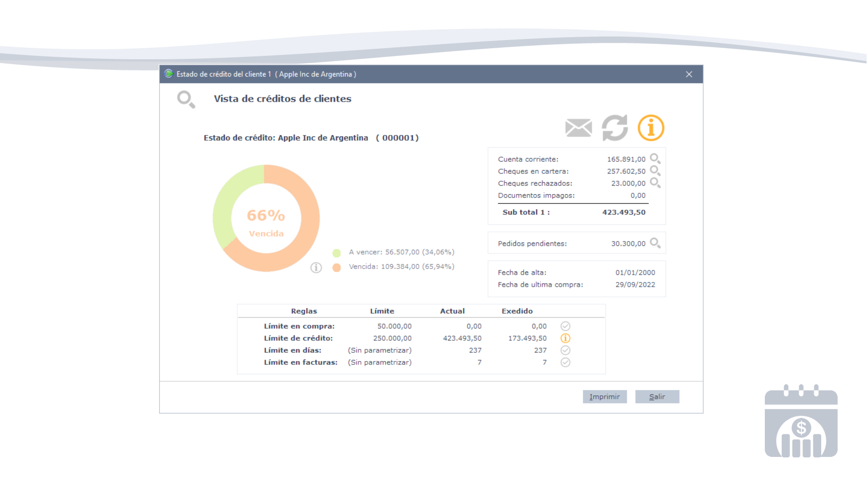Click the Imprimir button
Screen dimensions: 868x482
tap(605, 396)
